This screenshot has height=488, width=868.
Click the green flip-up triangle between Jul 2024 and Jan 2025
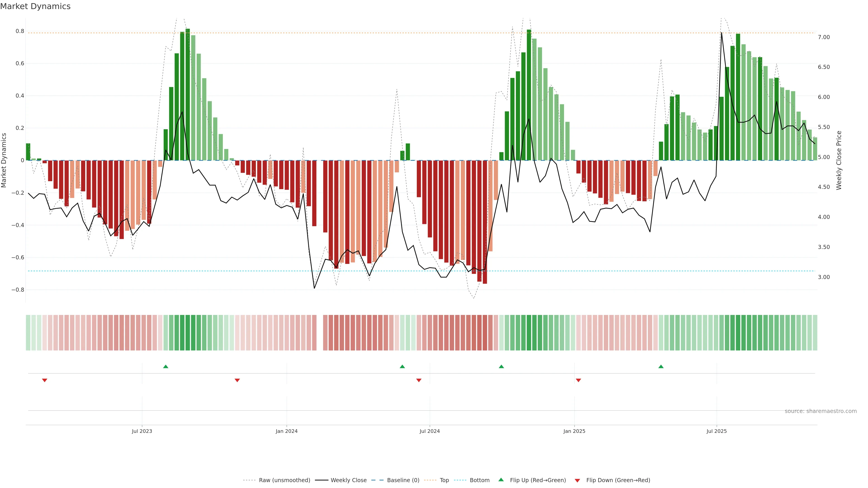pos(501,366)
